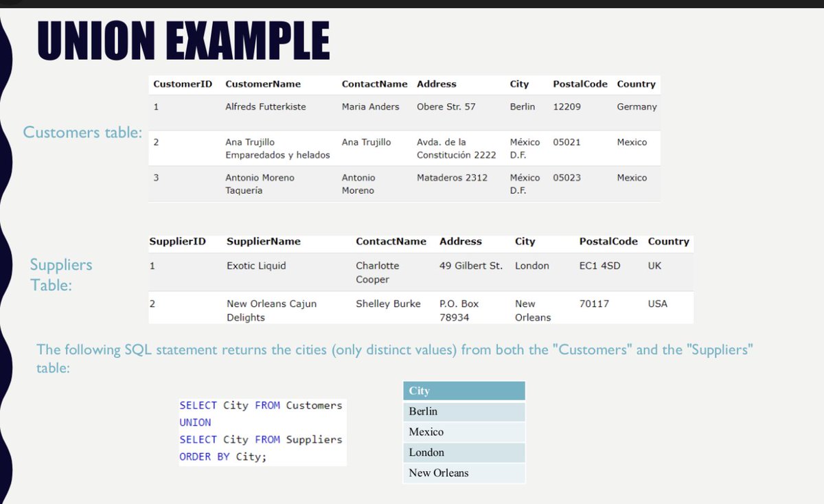
Task: Click the "ORDER BY City;" code line
Action: [x=222, y=457]
